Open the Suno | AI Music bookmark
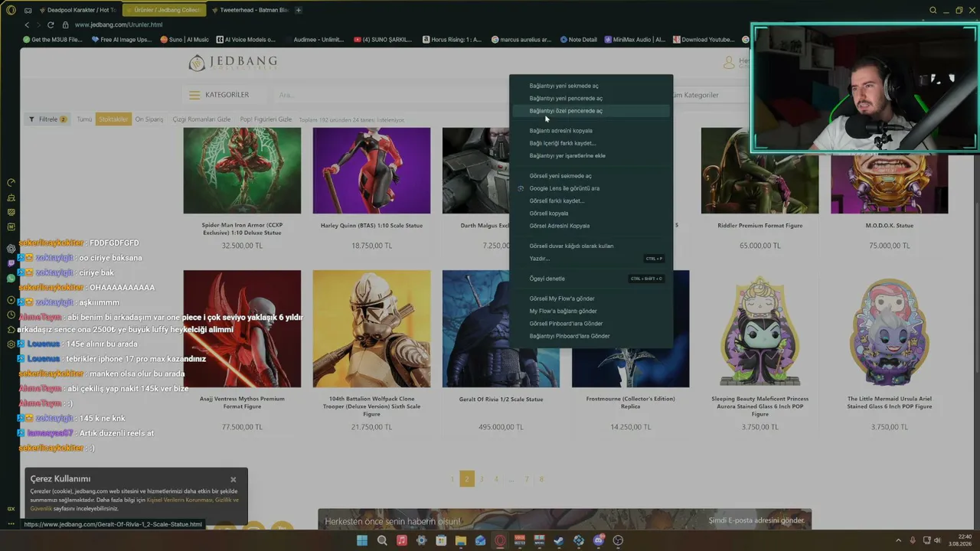Image resolution: width=980 pixels, height=551 pixels. click(185, 40)
